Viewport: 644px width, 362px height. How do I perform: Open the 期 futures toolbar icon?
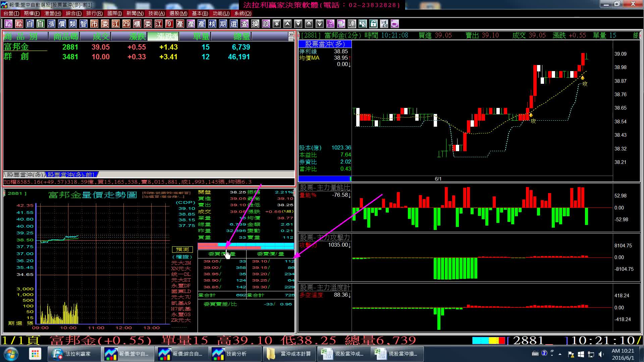tap(223, 24)
